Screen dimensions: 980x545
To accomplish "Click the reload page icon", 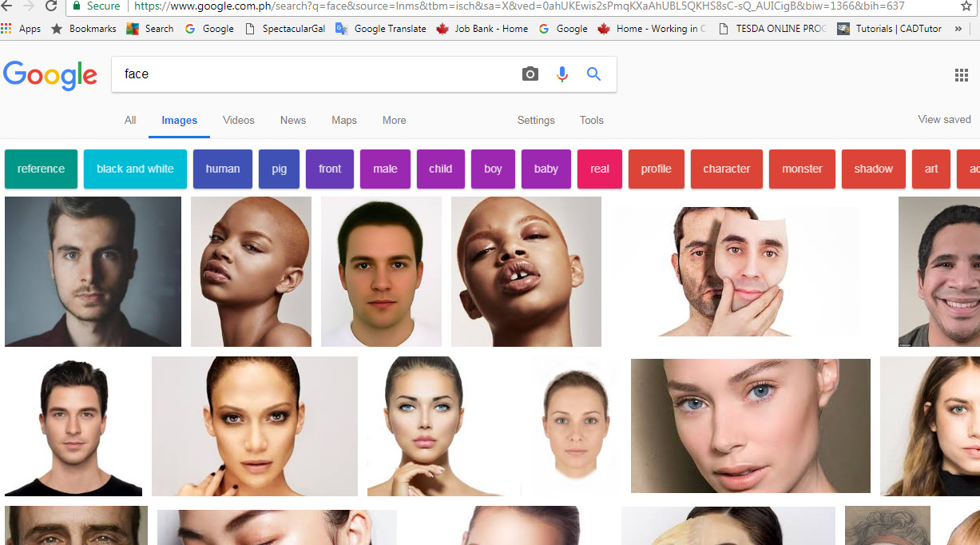I will click(51, 6).
